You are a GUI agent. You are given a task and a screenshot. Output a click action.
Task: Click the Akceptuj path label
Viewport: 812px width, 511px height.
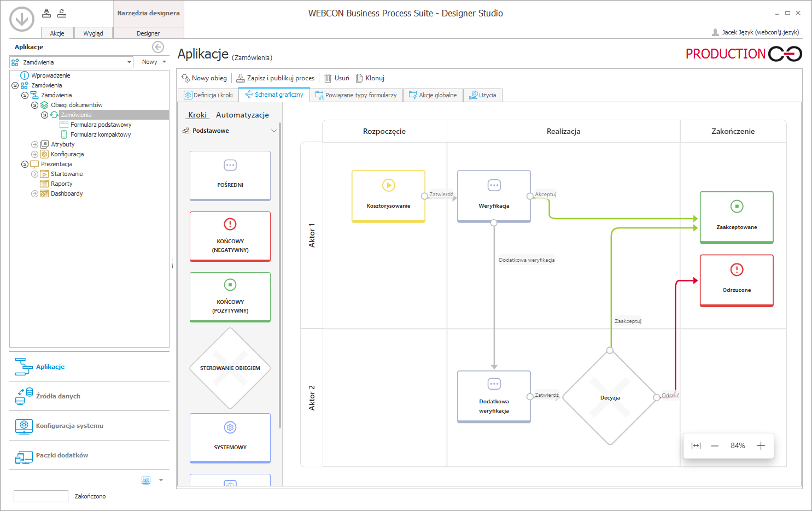pos(545,195)
